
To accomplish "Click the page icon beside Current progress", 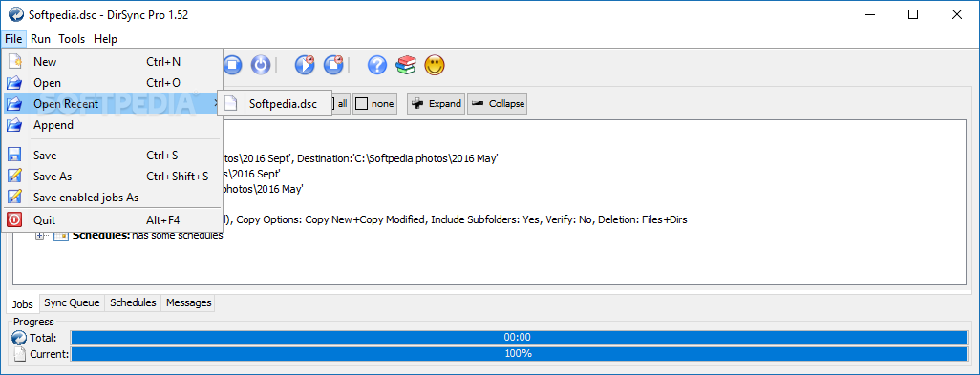I will [19, 354].
